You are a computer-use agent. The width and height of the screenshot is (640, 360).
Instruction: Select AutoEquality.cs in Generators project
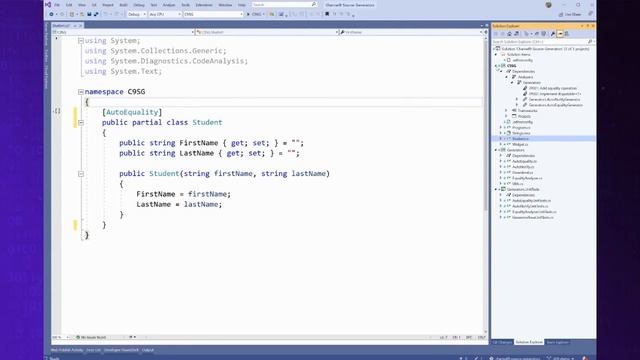[x=524, y=161]
